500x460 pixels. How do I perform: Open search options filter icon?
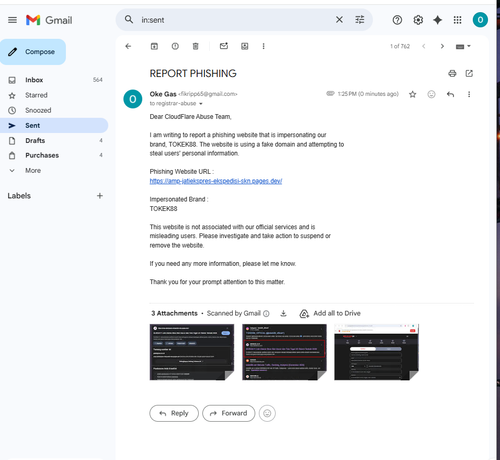[x=360, y=20]
